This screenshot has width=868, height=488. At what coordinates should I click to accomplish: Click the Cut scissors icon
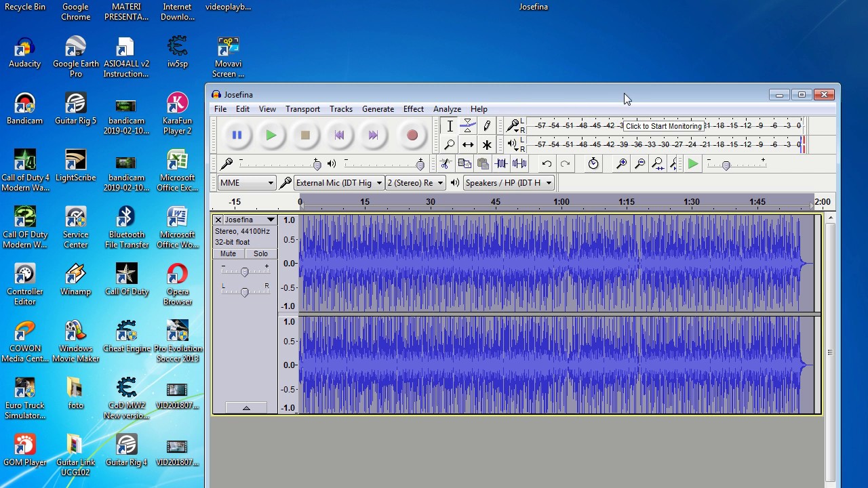point(446,163)
